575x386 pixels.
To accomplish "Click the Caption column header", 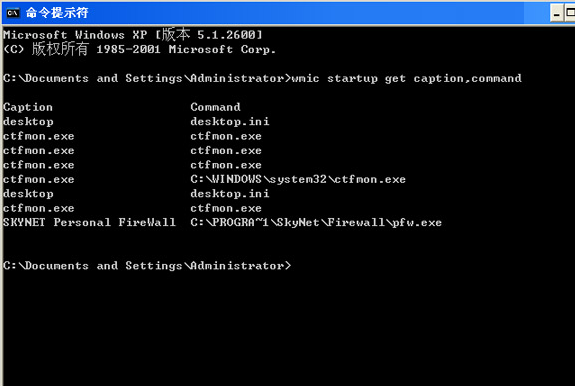I will point(28,107).
